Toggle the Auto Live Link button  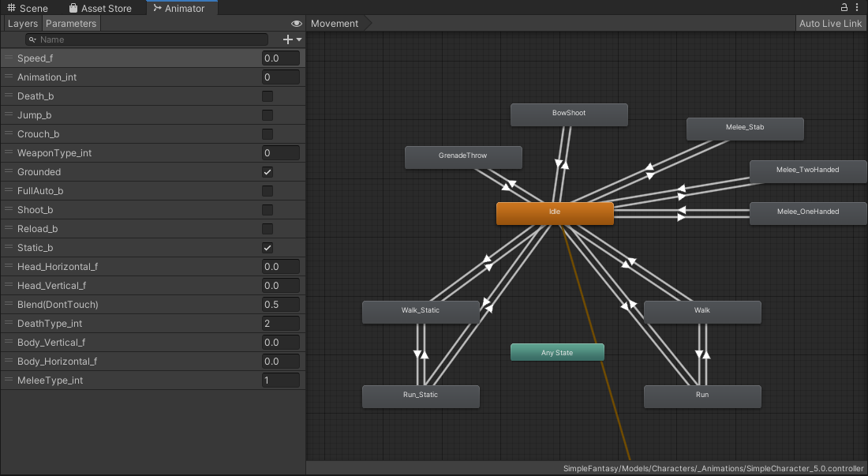point(830,24)
